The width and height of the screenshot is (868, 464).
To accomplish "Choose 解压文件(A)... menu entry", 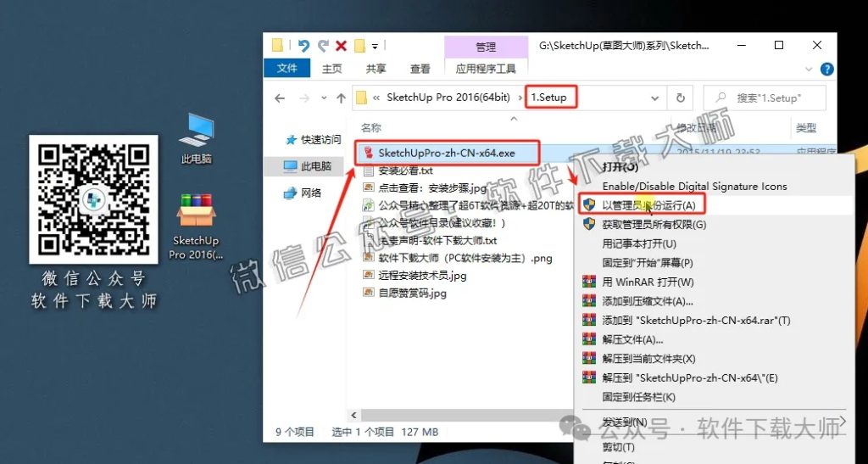I will [632, 339].
